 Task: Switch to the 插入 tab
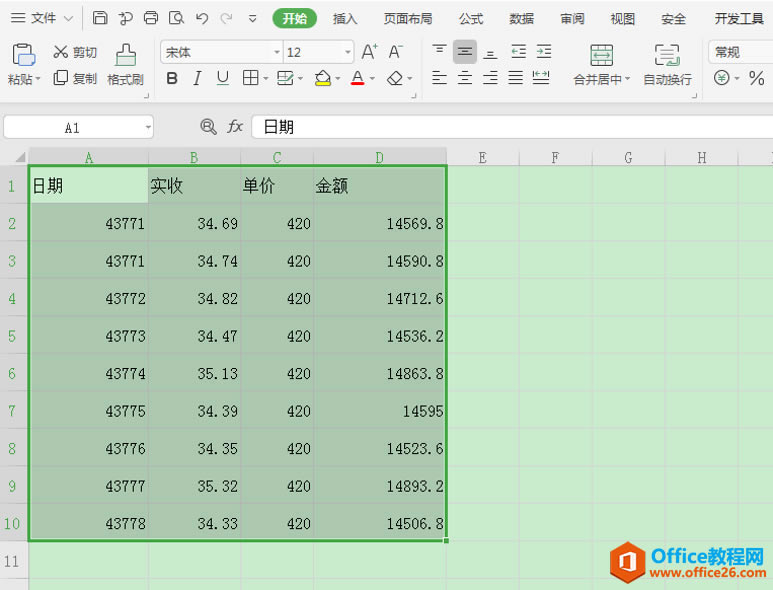[345, 19]
